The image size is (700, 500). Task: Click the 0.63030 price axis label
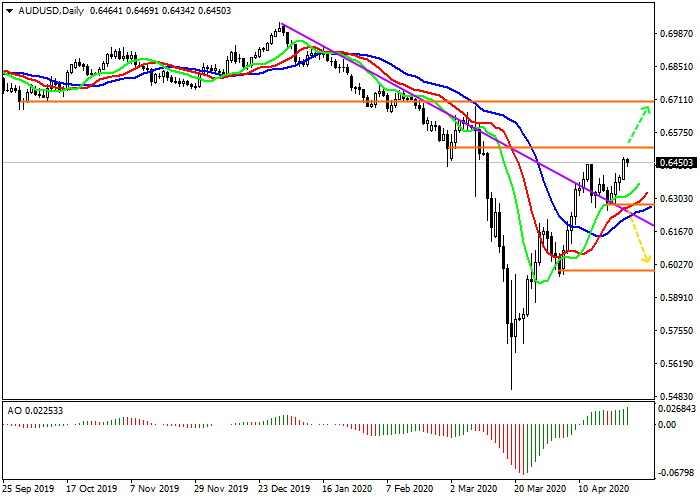pos(677,198)
